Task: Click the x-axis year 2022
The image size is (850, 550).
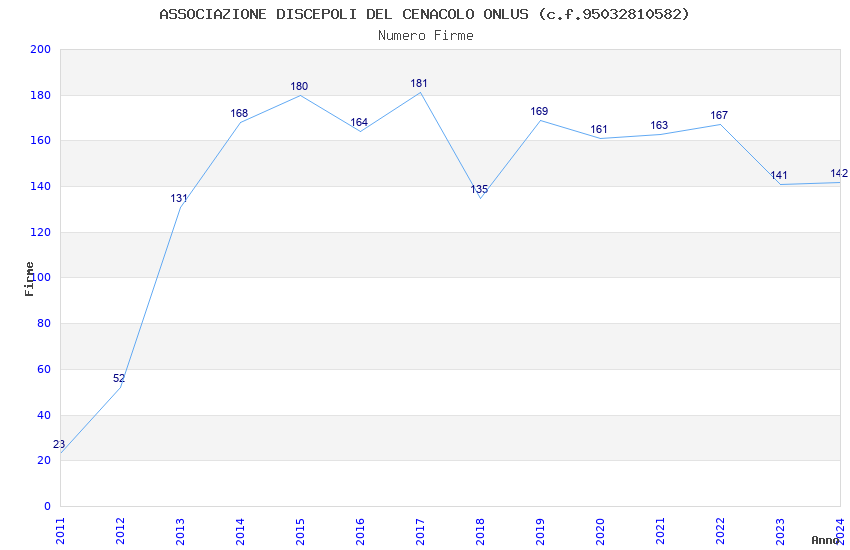Action: (x=720, y=531)
